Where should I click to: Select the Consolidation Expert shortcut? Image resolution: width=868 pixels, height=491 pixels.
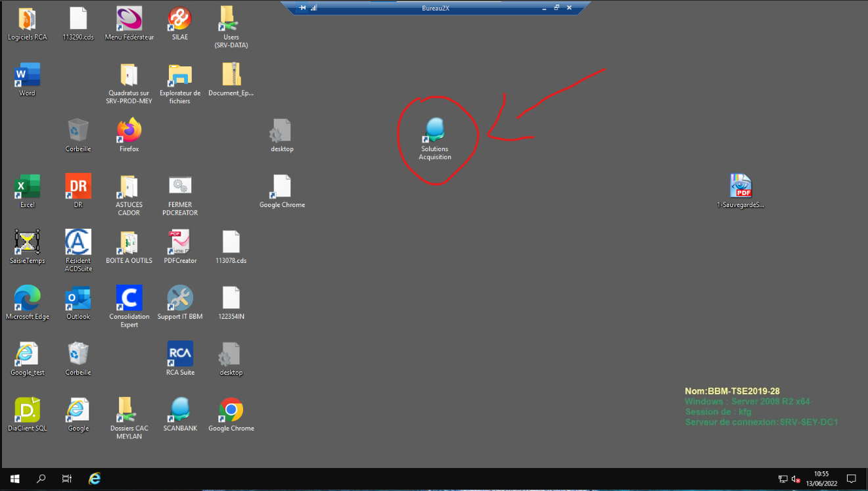[129, 299]
